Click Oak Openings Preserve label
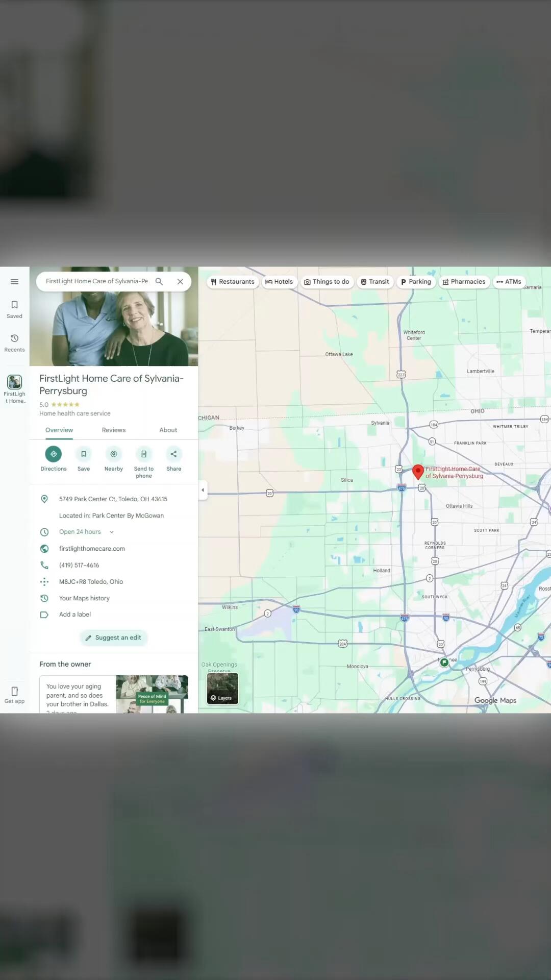 219,667
